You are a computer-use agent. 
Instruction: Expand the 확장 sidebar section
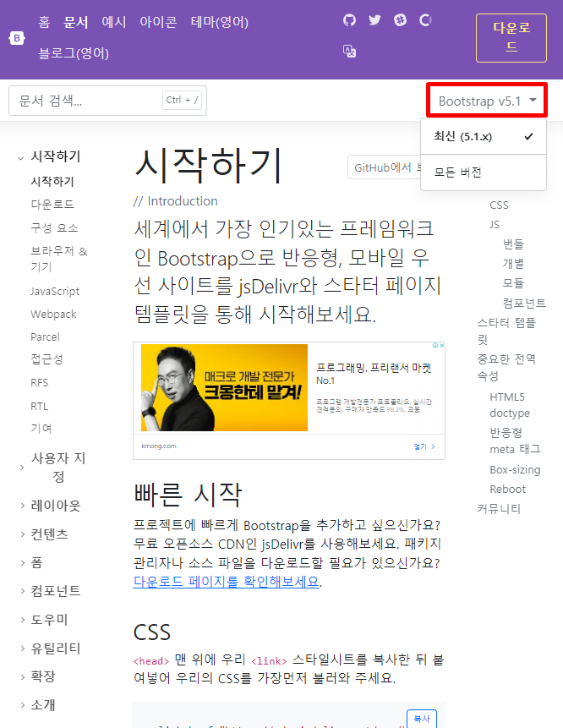(37, 676)
